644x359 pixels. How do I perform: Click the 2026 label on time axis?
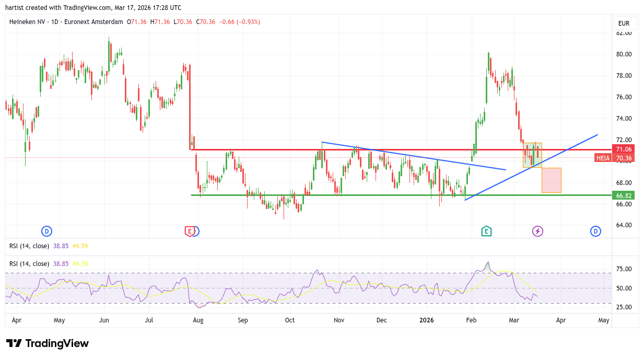[x=427, y=320]
